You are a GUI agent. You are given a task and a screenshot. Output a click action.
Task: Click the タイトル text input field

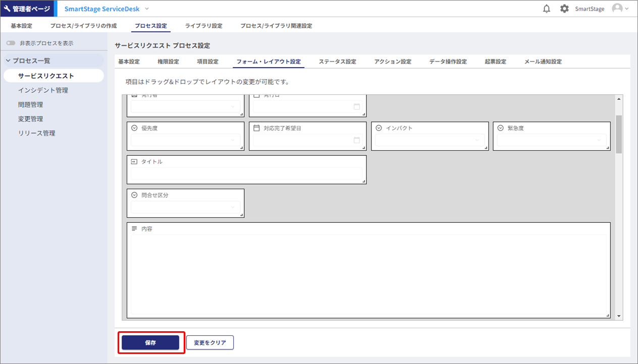point(246,173)
